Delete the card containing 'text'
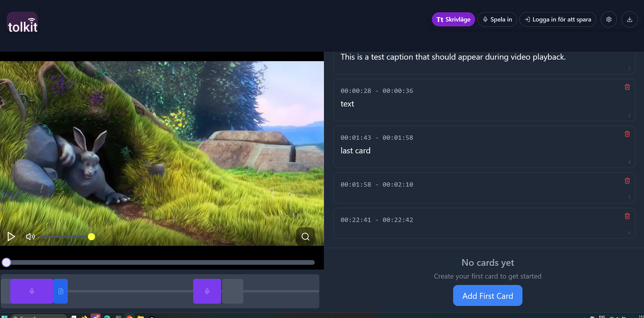The image size is (644, 318). 627,87
